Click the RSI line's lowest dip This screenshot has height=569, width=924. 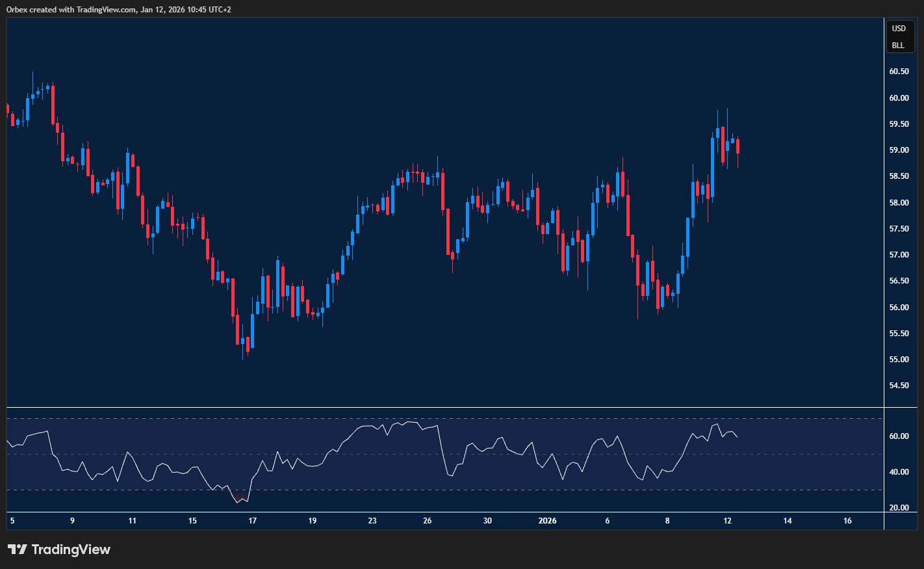[238, 502]
